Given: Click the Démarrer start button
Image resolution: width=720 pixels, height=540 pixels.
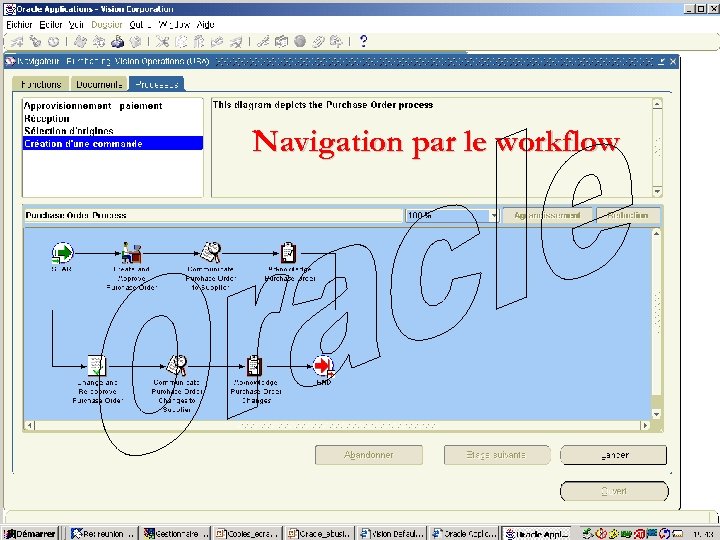Looking at the screenshot, I should (x=30, y=534).
